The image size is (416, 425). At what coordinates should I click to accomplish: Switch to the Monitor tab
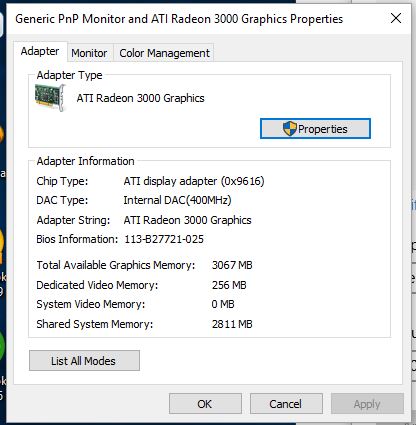tap(89, 53)
